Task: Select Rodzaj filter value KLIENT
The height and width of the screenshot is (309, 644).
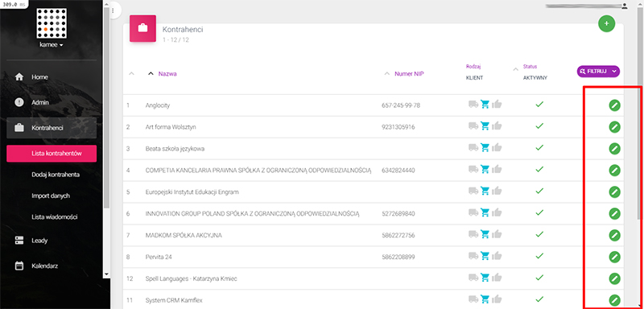Action: click(x=474, y=77)
